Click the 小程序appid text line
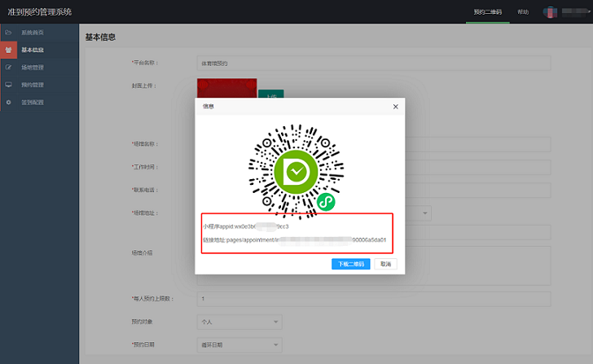 tap(246, 226)
